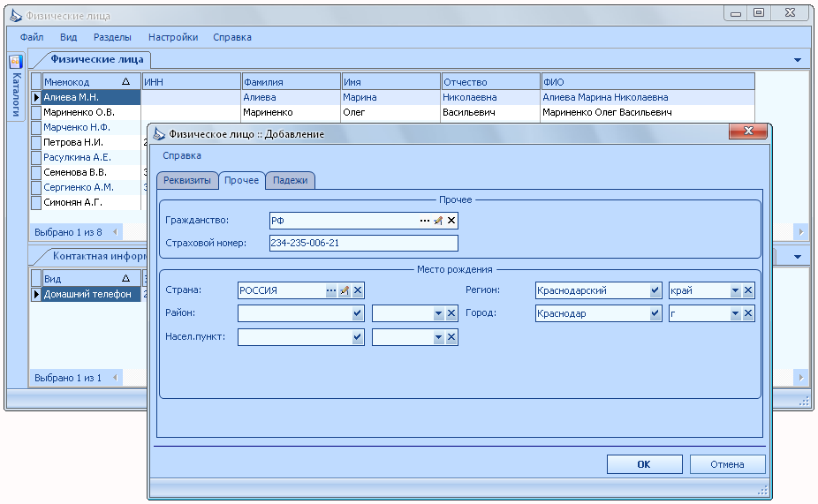The width and height of the screenshot is (818, 504).
Task: Open the Район name dropdown
Action: [358, 313]
